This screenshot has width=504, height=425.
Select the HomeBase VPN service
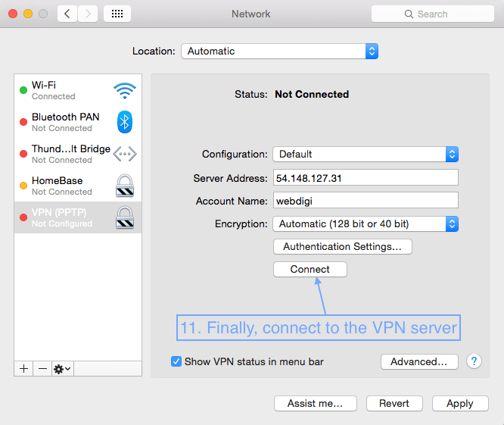78,186
